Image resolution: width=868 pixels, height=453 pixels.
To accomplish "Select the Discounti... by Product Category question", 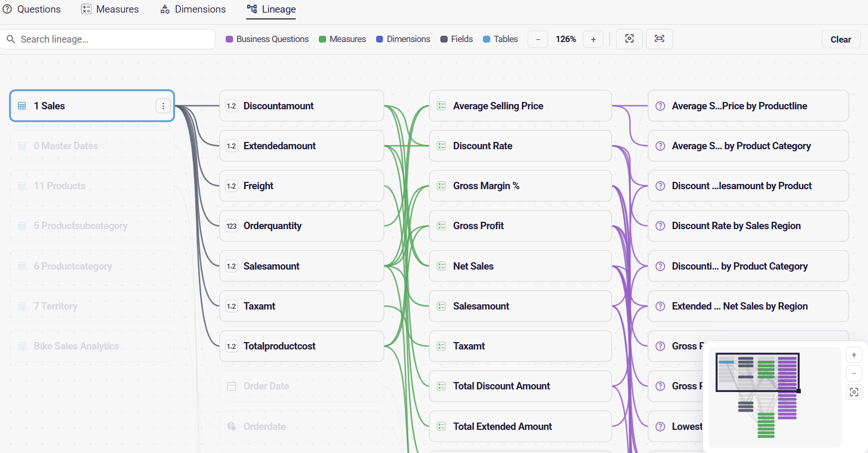I will 748,266.
